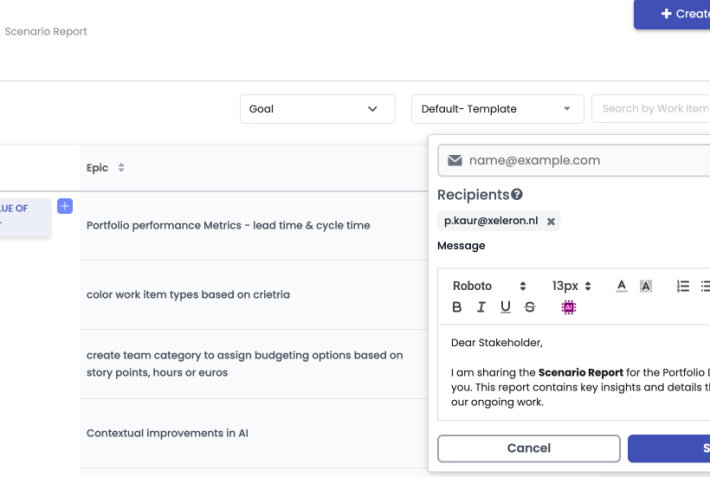Open the text font color picker
The image size is (710, 477).
click(621, 286)
